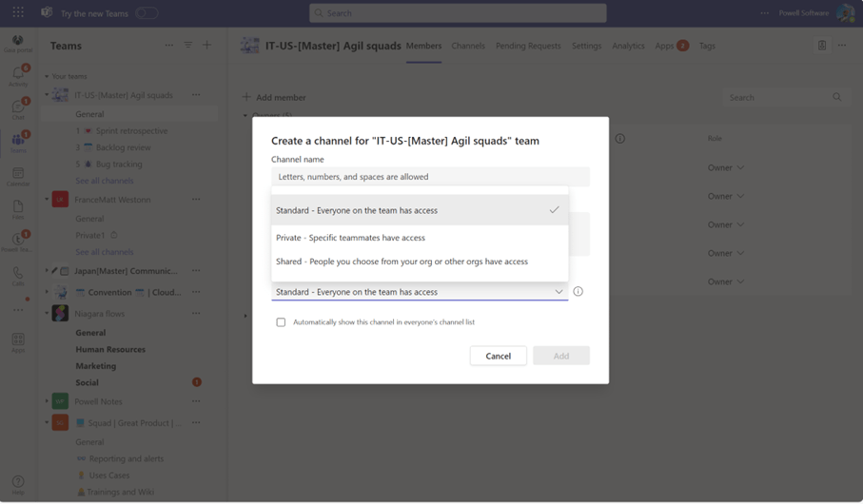Check Automatically show this channel checkbox
This screenshot has width=863, height=504.
coord(281,322)
